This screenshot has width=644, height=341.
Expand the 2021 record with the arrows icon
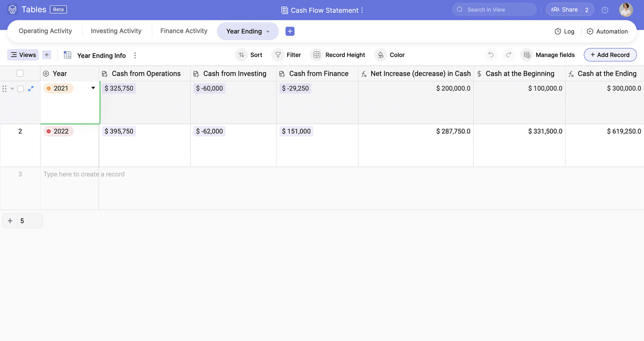pyautogui.click(x=31, y=89)
